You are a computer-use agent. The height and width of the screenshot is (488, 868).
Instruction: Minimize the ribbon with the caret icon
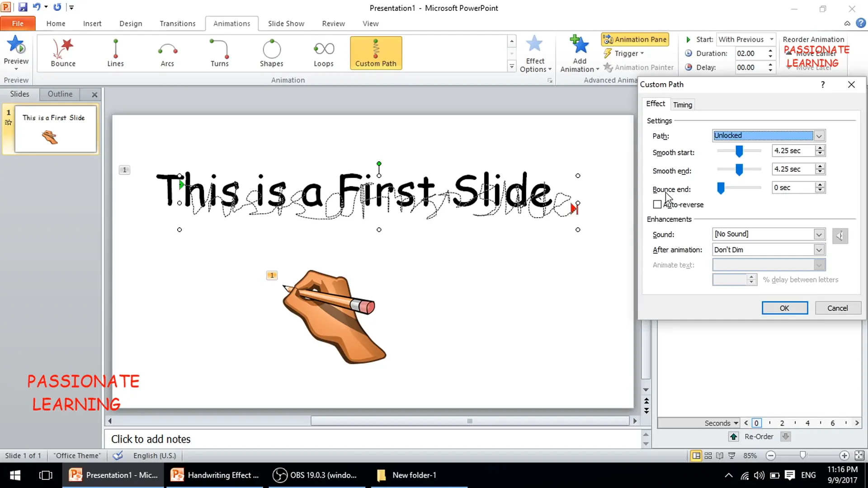coord(847,23)
